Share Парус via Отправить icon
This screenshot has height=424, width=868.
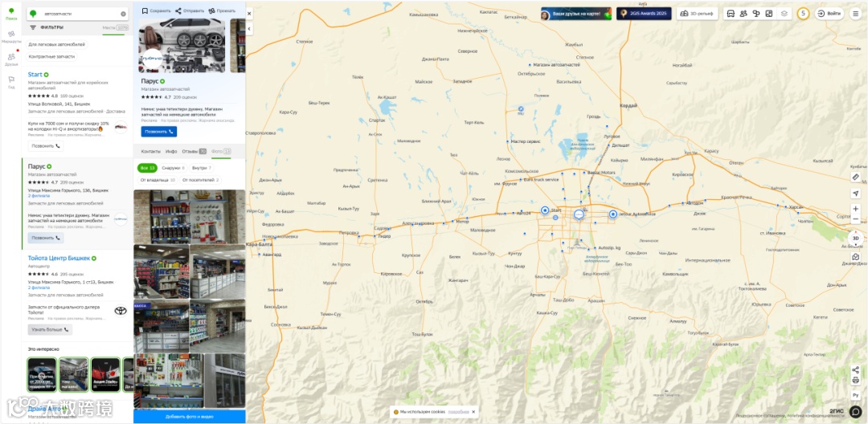click(178, 10)
